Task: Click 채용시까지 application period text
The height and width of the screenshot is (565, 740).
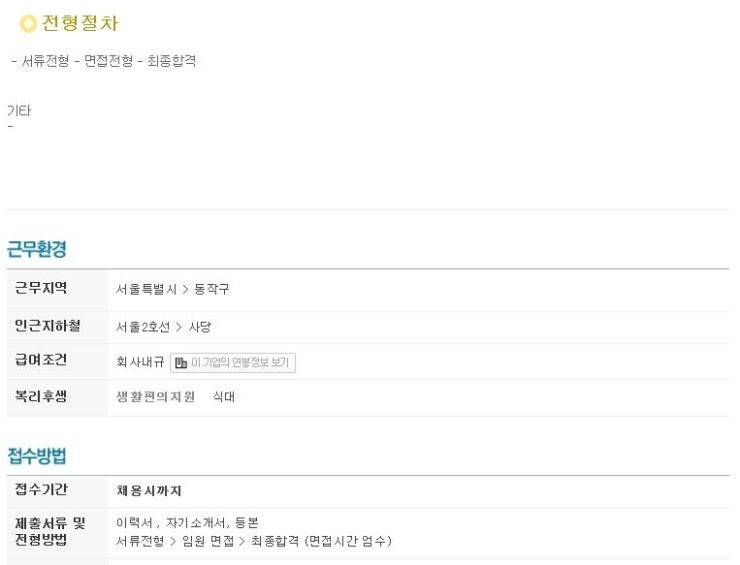Action: click(x=149, y=491)
